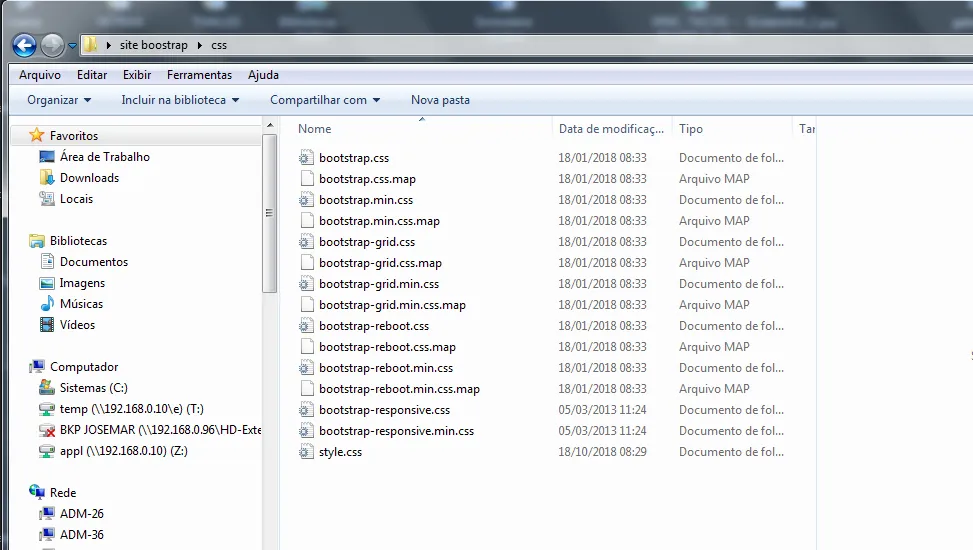
Task: Click the Bibliotecas library icon
Action: [37, 241]
